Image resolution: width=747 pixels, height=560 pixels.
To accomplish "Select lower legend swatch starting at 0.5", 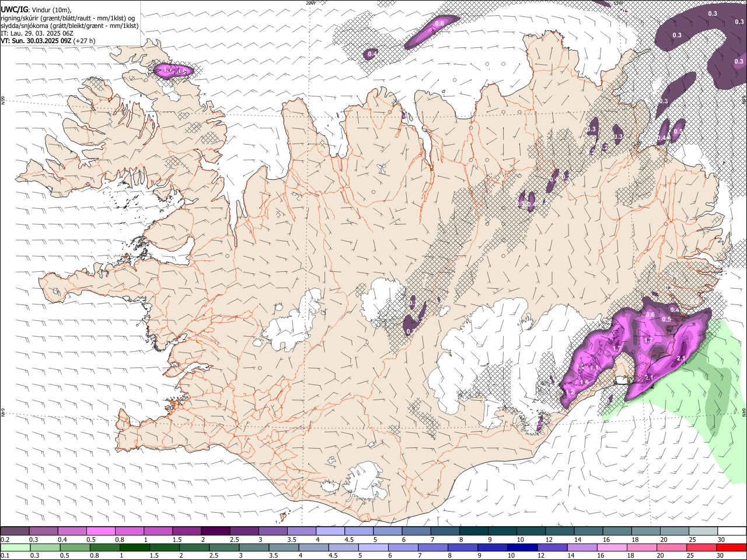I will tap(75, 547).
